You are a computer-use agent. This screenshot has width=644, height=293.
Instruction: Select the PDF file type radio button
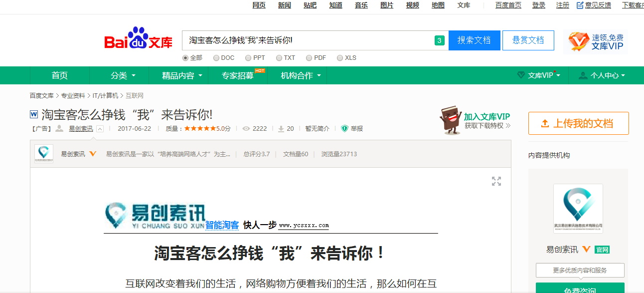pyautogui.click(x=309, y=58)
